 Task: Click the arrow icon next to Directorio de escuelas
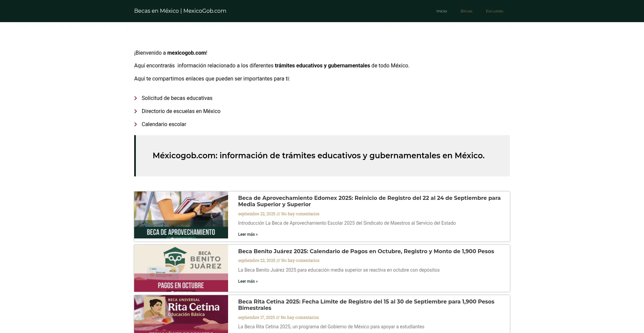[136, 111]
